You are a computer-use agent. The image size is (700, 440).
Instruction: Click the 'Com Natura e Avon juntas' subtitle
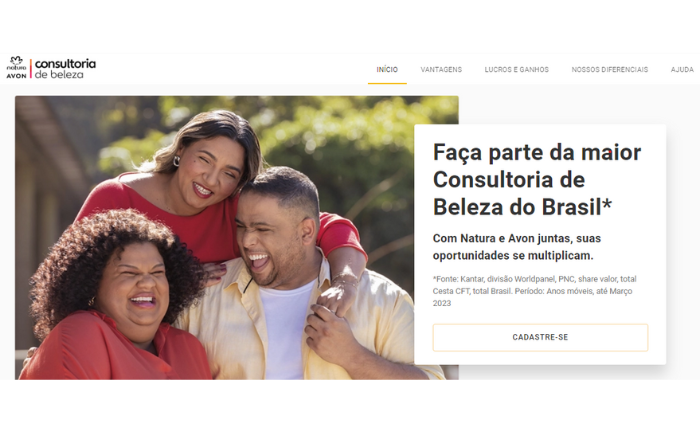point(517,247)
